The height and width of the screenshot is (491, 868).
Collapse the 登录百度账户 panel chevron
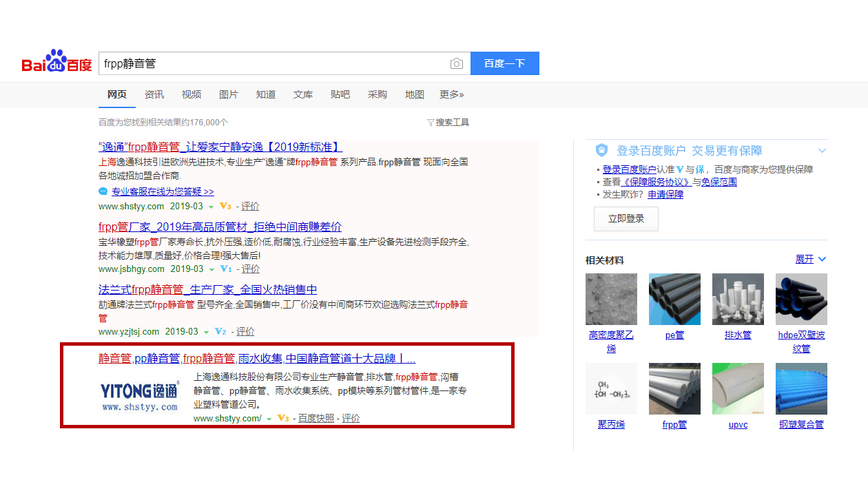[822, 150]
